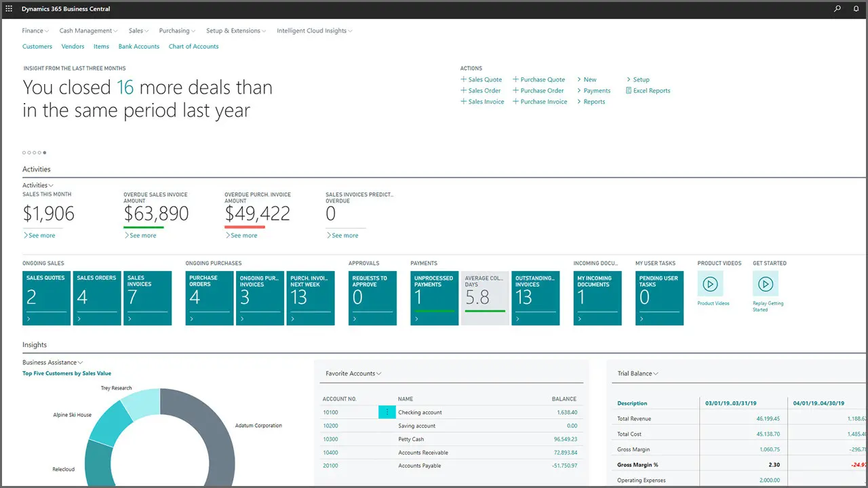Screen dimensions: 868x488
Task: Open the Finance menu
Action: pos(35,30)
